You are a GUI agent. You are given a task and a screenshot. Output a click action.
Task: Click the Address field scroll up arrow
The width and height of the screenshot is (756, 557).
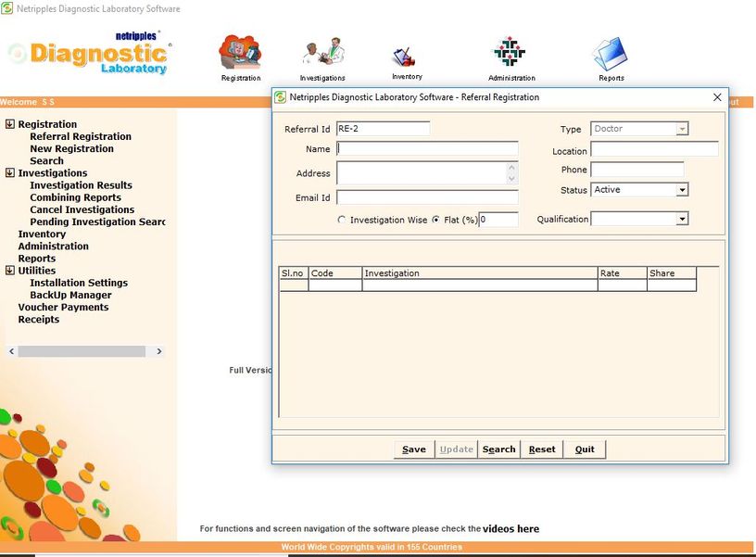tap(511, 168)
